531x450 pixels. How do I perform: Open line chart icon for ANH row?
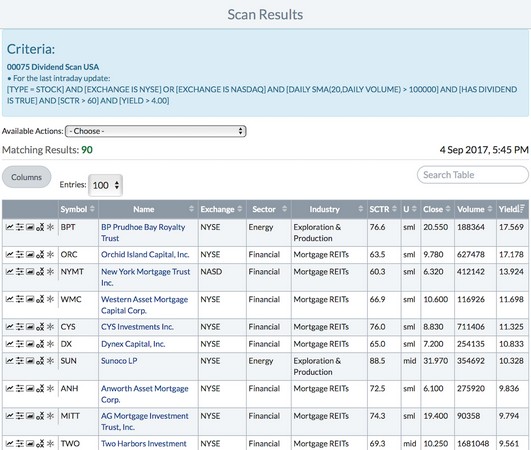pyautogui.click(x=10, y=389)
